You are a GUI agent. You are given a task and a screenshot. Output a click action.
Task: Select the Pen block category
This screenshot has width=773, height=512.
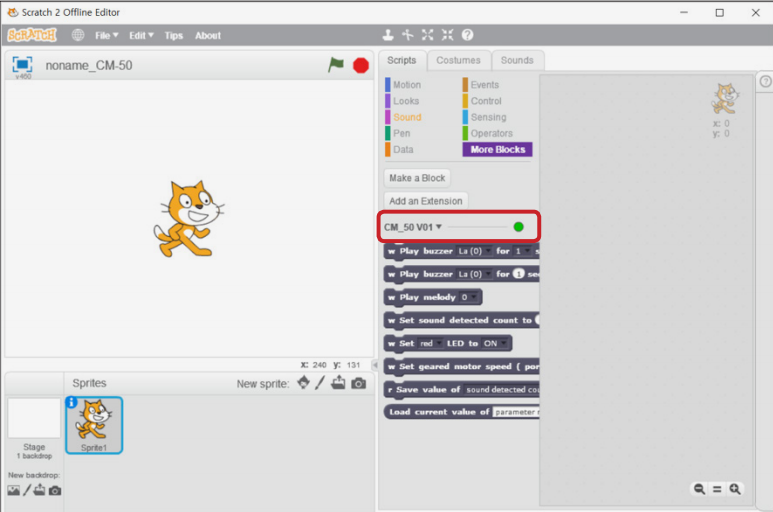click(x=398, y=134)
